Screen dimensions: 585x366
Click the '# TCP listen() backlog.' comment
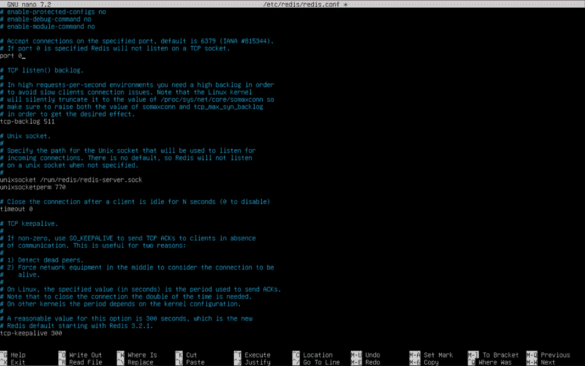point(42,70)
